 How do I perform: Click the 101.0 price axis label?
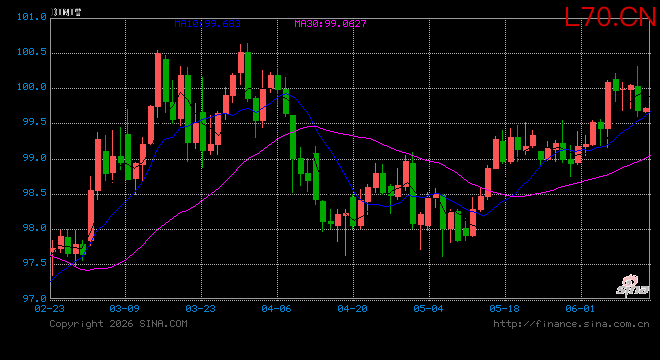pyautogui.click(x=32, y=17)
